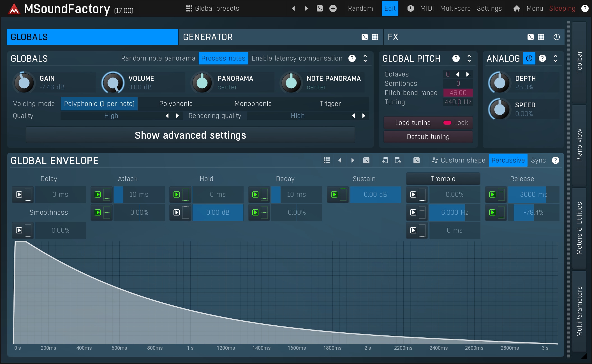Click the warning shield icon beside MIDI
Viewport: 592px width, 364px height.
(x=410, y=8)
